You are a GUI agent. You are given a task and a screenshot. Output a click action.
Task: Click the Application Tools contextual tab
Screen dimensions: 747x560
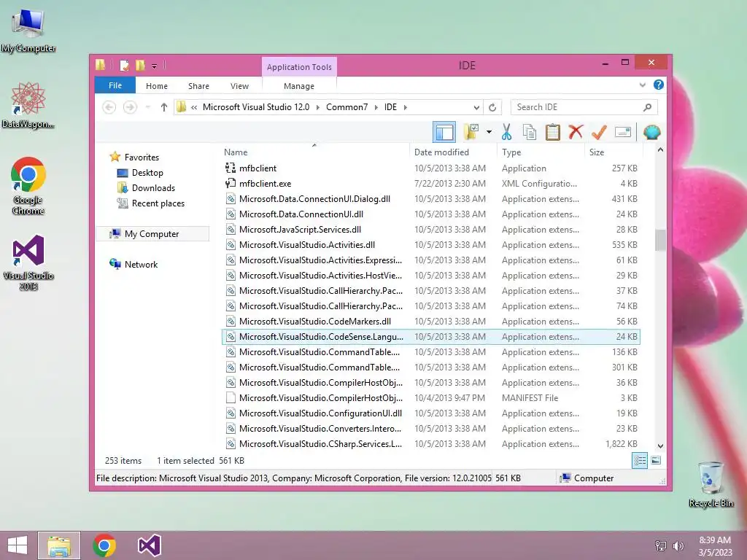tap(299, 67)
